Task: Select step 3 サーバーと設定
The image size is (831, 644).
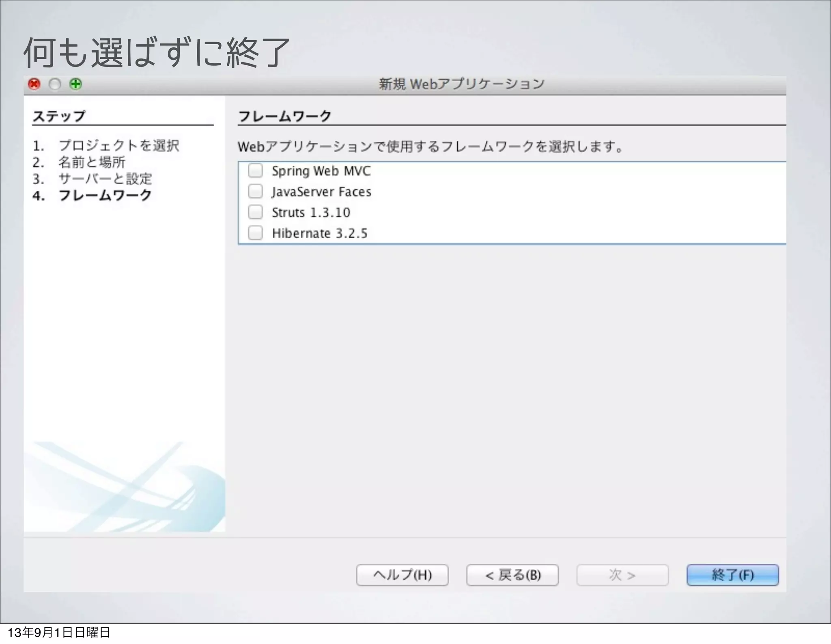Action: (105, 179)
